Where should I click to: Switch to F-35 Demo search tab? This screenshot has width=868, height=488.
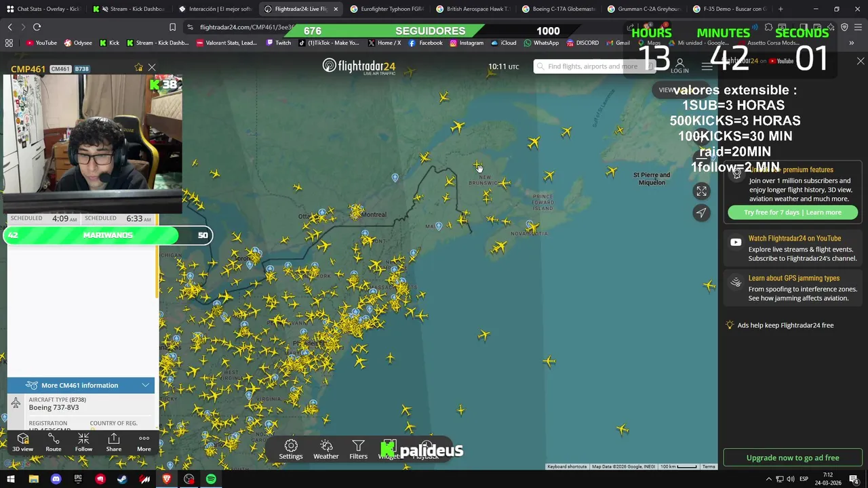[x=729, y=9]
